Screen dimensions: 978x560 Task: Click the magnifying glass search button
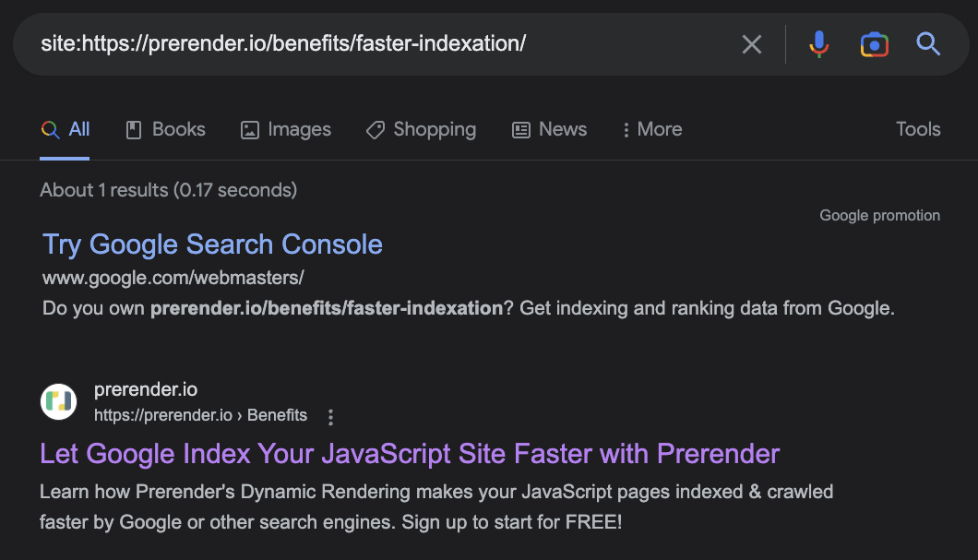(x=928, y=44)
